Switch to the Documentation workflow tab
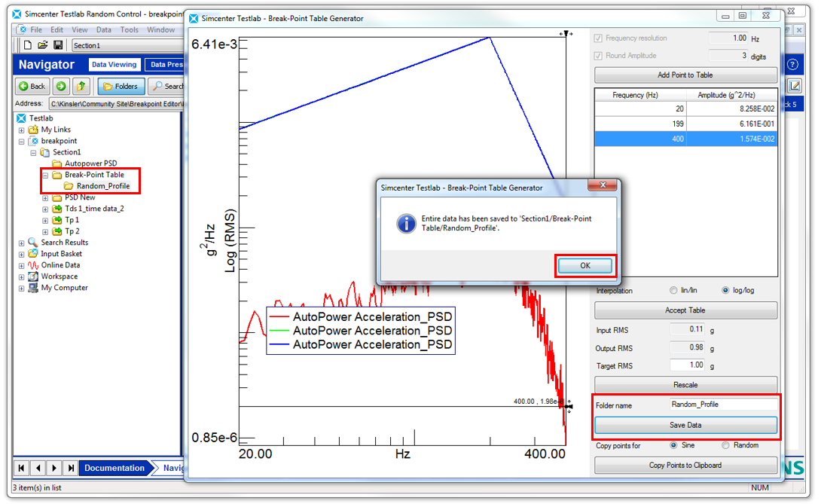The width and height of the screenshot is (821, 504). [x=114, y=468]
